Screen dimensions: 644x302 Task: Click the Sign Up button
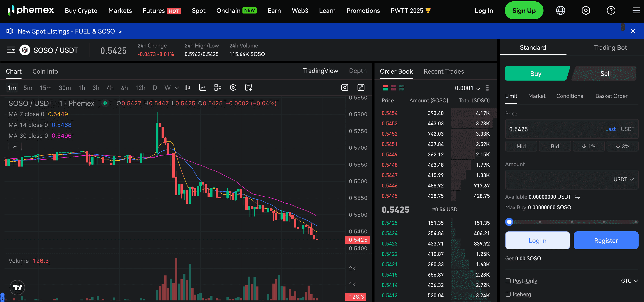tap(524, 11)
